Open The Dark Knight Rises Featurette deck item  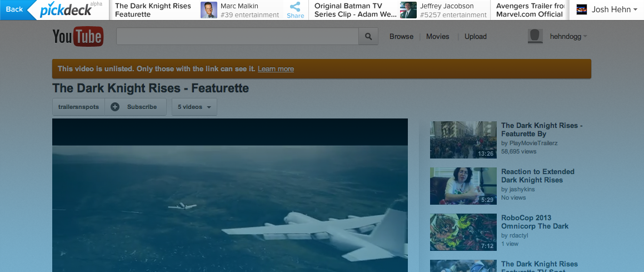tap(153, 10)
